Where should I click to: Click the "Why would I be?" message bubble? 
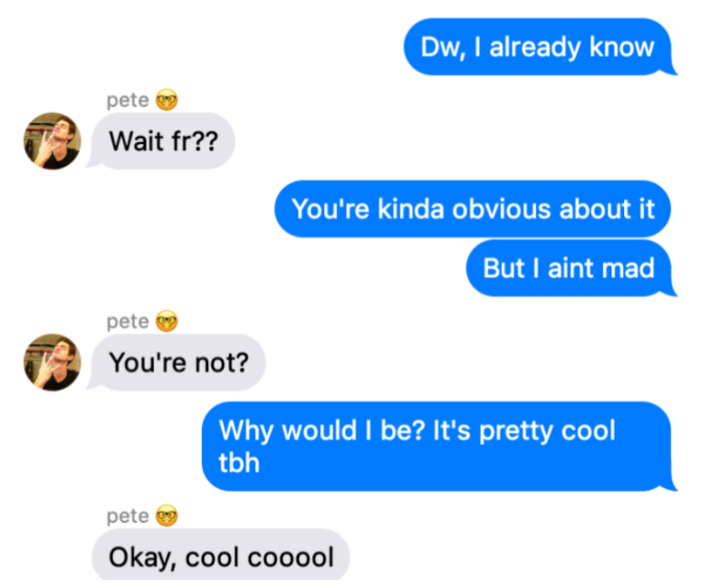(x=436, y=445)
